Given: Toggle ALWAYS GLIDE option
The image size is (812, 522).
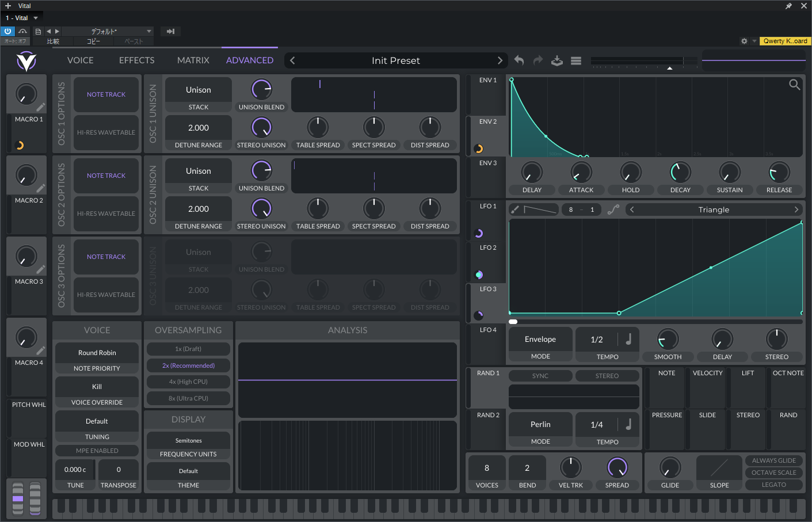Looking at the screenshot, I should click(773, 460).
